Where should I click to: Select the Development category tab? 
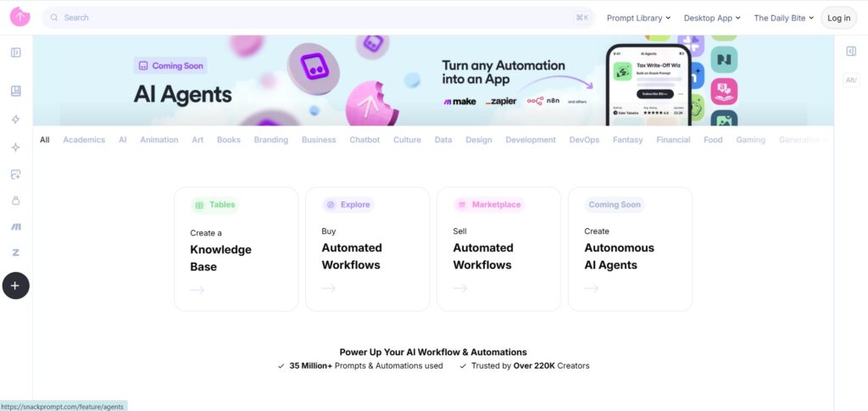531,140
